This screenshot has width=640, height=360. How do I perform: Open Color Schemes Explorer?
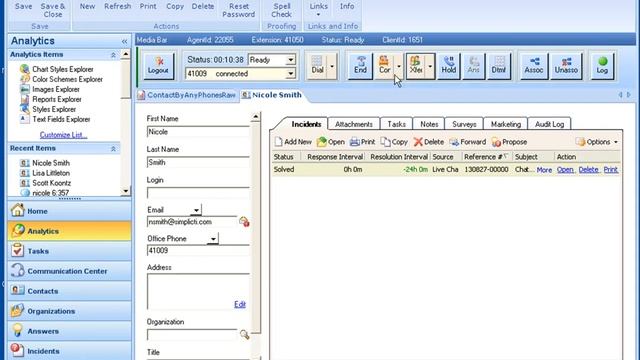pos(67,79)
